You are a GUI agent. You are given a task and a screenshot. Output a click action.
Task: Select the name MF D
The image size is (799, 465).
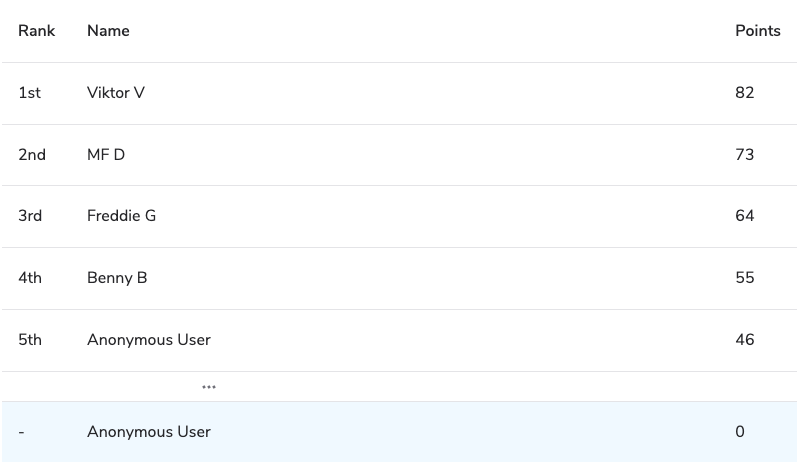point(106,155)
